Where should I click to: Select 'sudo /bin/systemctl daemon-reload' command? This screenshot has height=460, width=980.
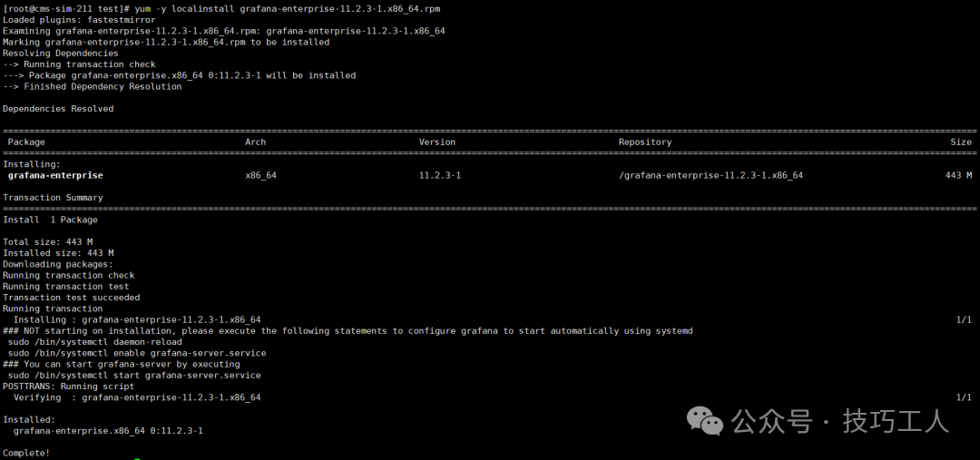pos(95,342)
